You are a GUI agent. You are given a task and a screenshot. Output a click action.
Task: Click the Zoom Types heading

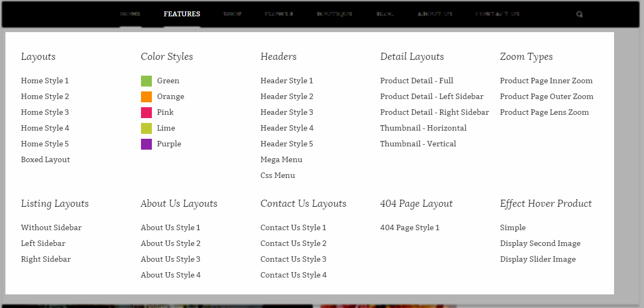click(526, 57)
